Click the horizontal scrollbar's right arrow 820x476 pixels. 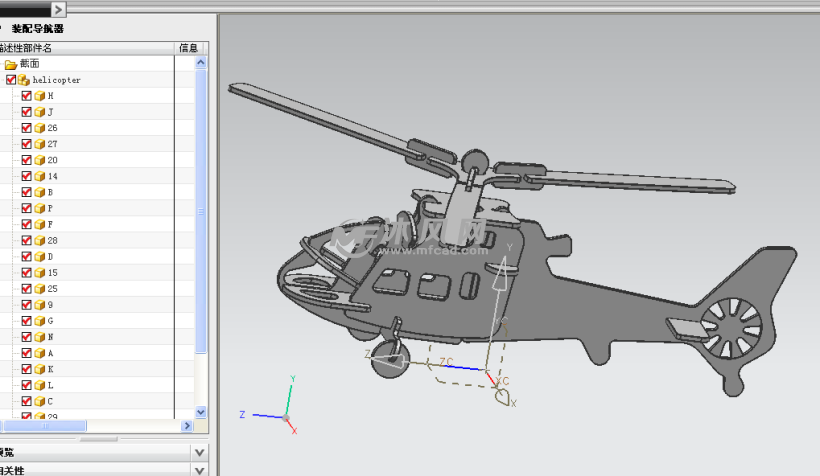[187, 426]
